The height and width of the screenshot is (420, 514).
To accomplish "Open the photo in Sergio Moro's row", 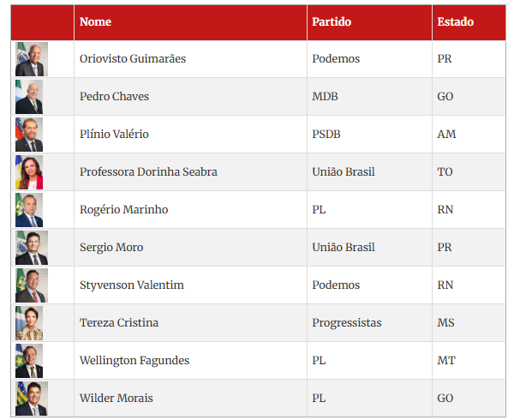I will (31, 248).
